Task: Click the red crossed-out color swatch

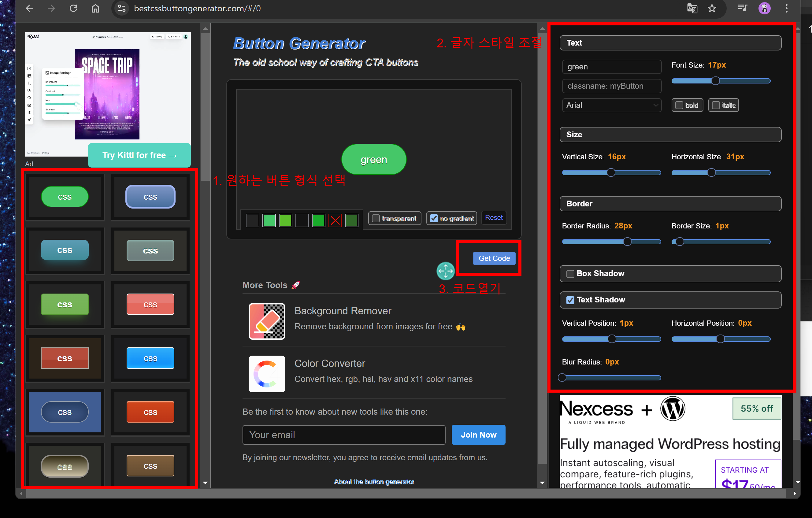Action: [335, 221]
